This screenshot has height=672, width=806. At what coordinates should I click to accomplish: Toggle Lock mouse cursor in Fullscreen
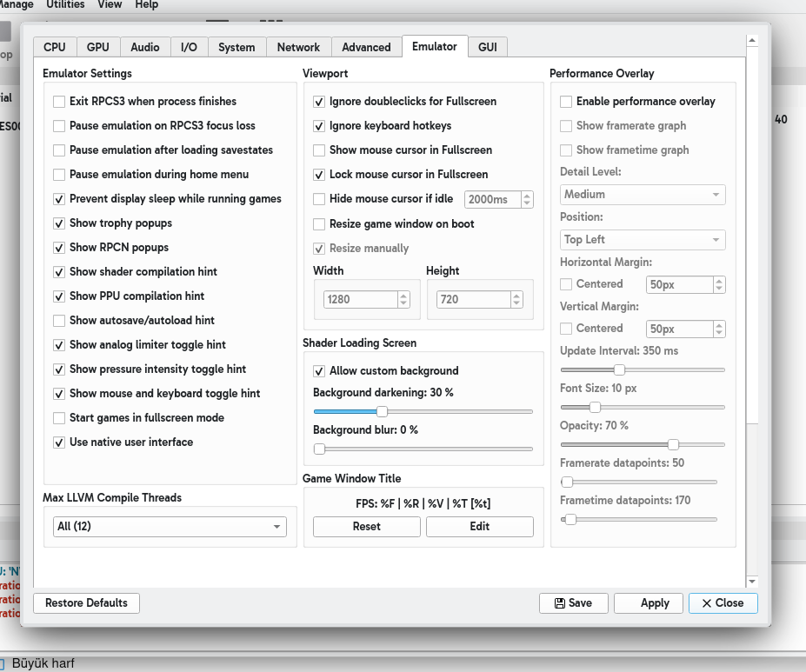pyautogui.click(x=319, y=175)
